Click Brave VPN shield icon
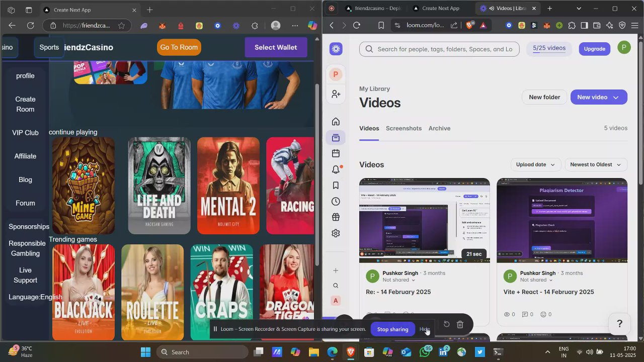Screen dimensions: 644x362 point(622,25)
